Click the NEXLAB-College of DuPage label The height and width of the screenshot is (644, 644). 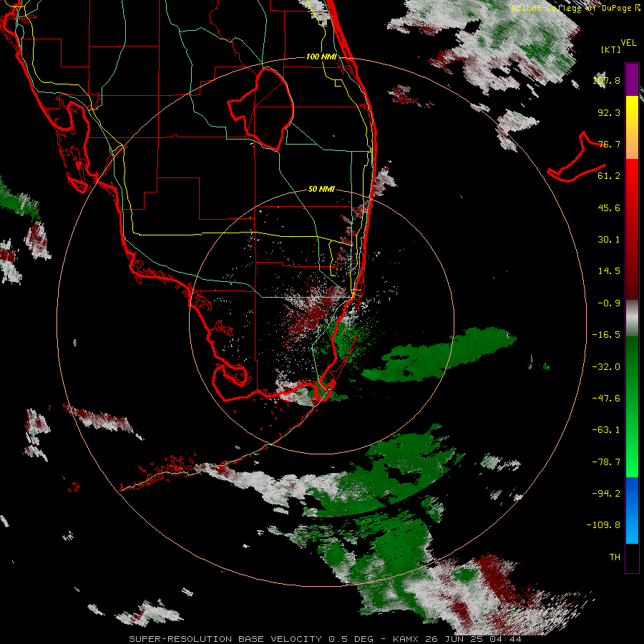pyautogui.click(x=576, y=8)
